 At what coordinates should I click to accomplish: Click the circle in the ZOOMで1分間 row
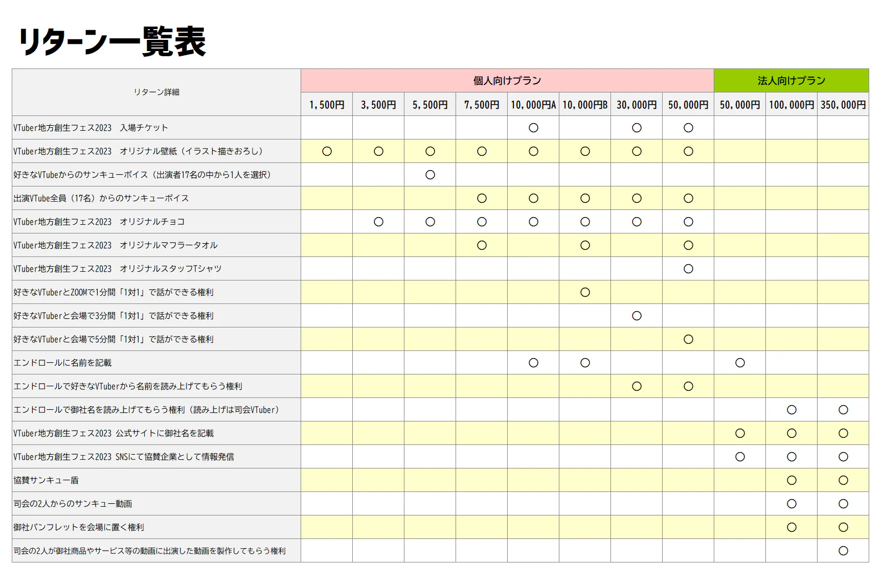tap(585, 292)
